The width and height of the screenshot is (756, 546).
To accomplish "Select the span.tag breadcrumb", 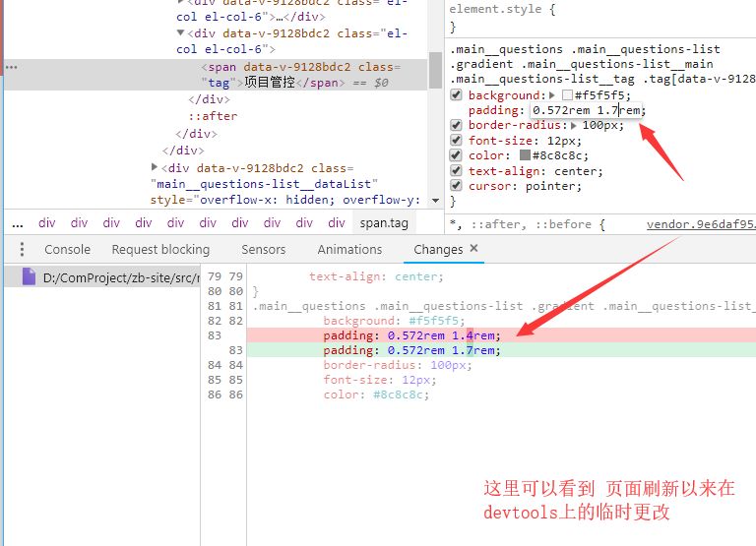I will [x=384, y=223].
